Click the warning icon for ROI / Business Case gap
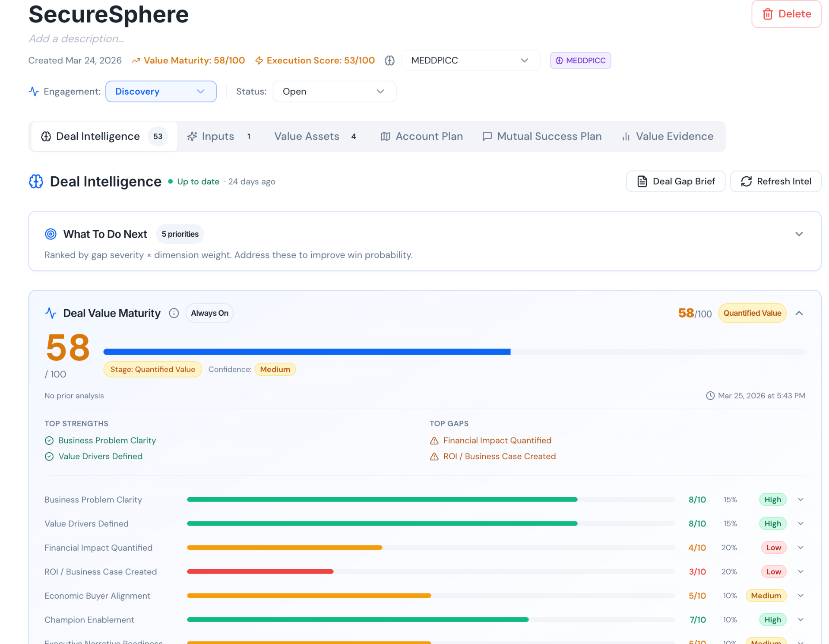This screenshot has height=644, width=829. tap(434, 457)
